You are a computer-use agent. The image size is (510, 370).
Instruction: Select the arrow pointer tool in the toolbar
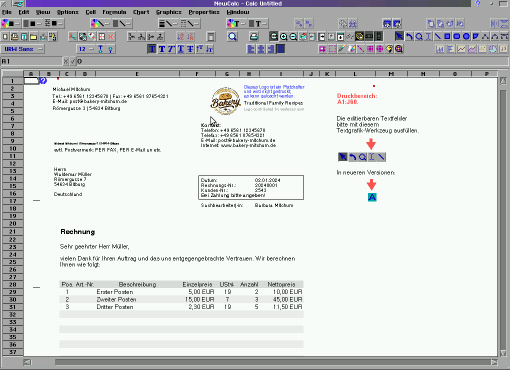(399, 36)
